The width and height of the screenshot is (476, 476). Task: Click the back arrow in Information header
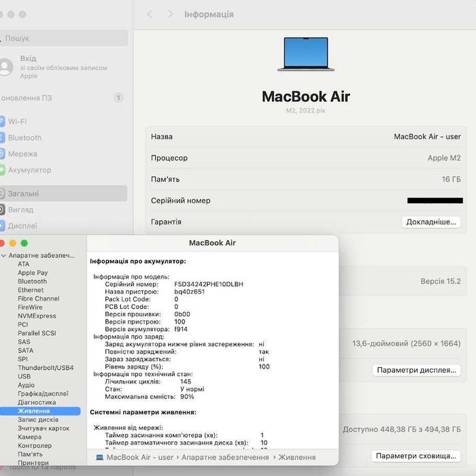click(x=150, y=14)
